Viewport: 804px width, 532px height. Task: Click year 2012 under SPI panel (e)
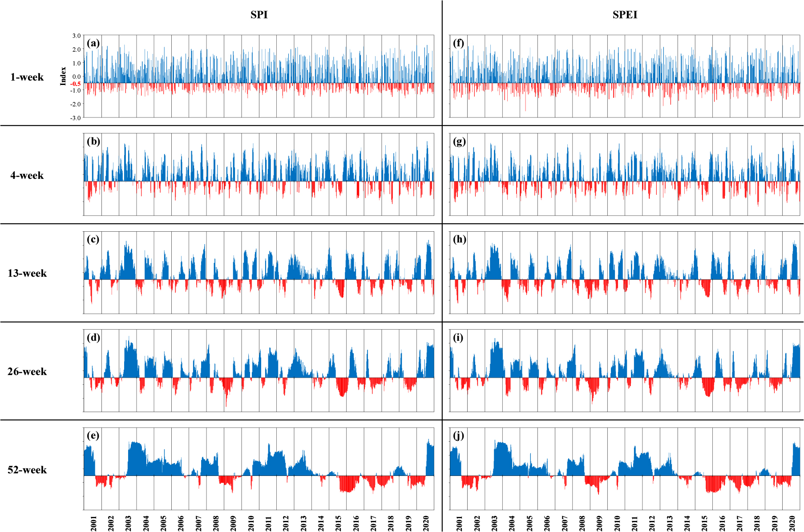286,523
